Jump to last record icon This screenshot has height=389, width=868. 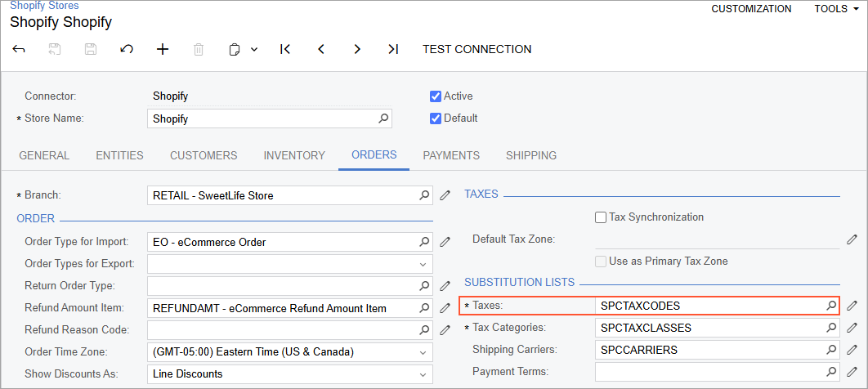pos(393,49)
